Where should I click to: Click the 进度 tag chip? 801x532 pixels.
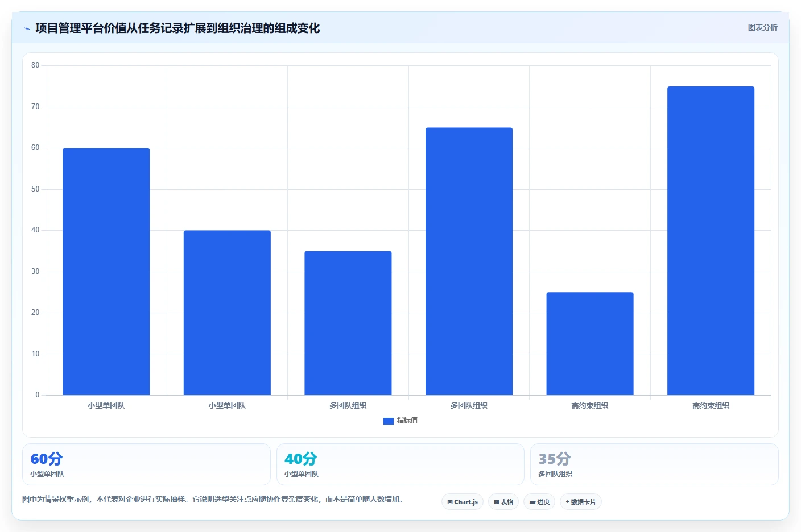539,502
